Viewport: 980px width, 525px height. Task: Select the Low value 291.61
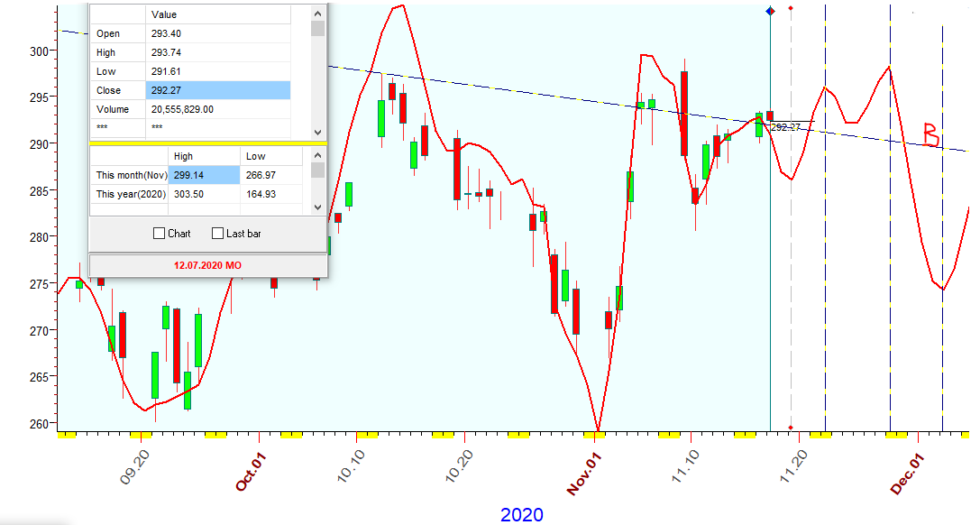coord(218,71)
